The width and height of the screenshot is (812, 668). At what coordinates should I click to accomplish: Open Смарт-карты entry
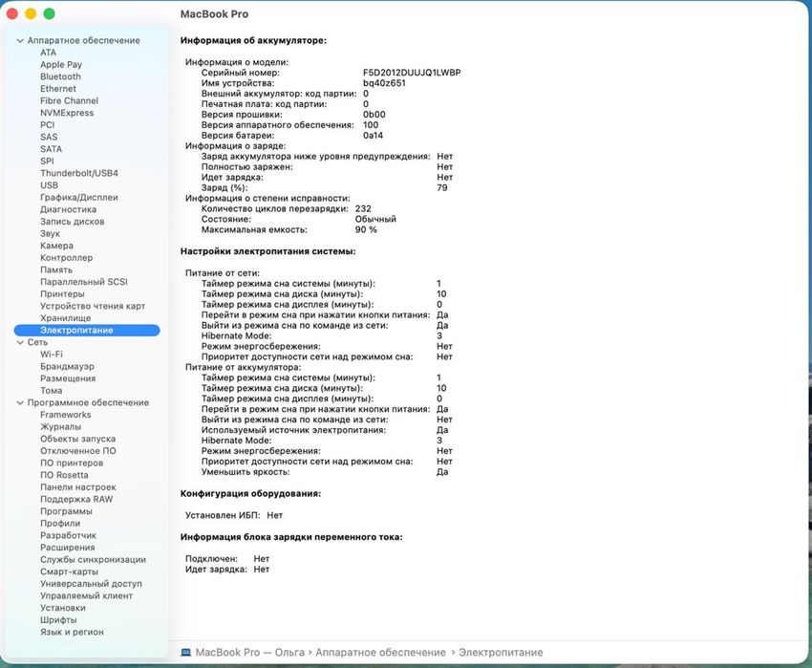(70, 571)
